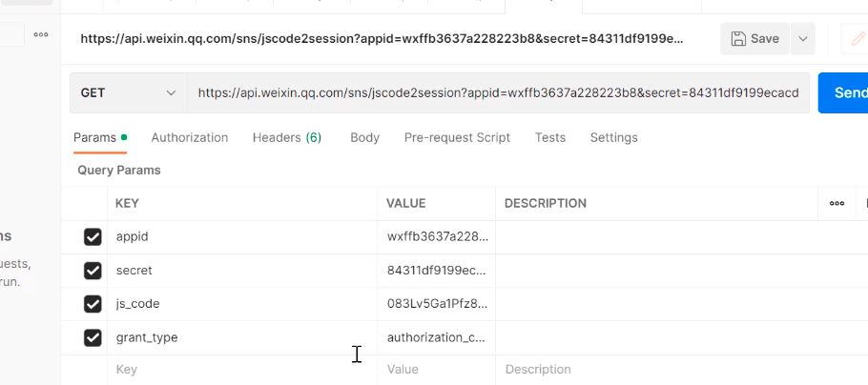Image resolution: width=868 pixels, height=385 pixels.
Task: Send the request
Action: pyautogui.click(x=845, y=92)
